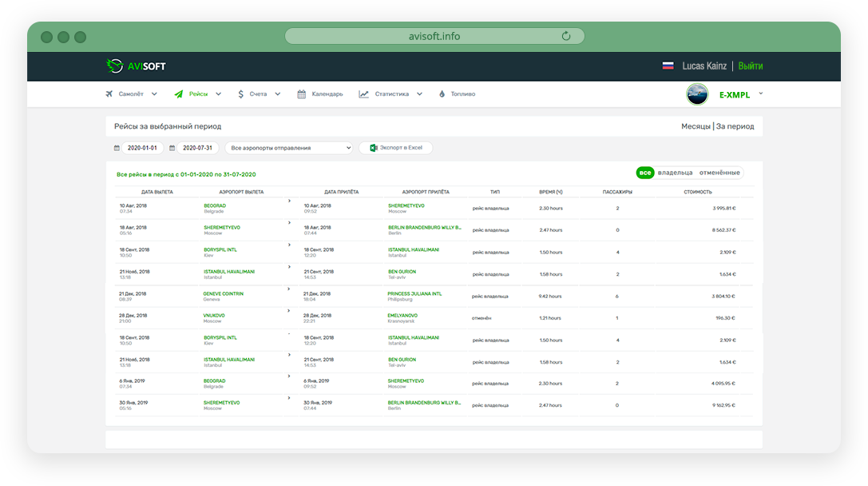Open the Топливо menu item

point(463,94)
